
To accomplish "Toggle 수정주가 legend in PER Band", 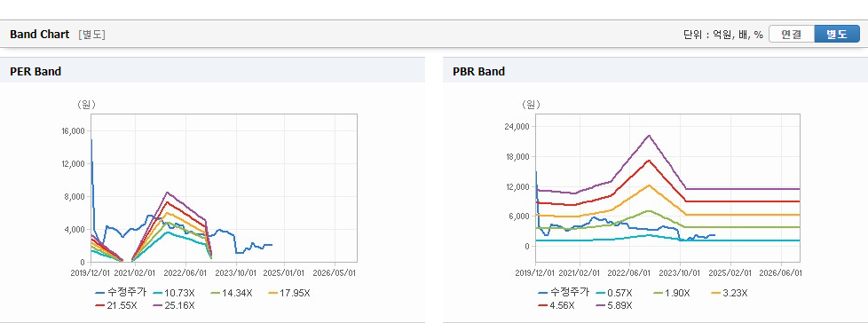I will pyautogui.click(x=121, y=293).
